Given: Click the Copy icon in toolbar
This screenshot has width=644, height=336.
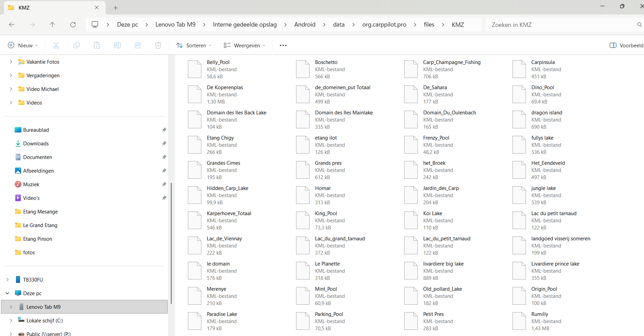Looking at the screenshot, I should (x=77, y=45).
